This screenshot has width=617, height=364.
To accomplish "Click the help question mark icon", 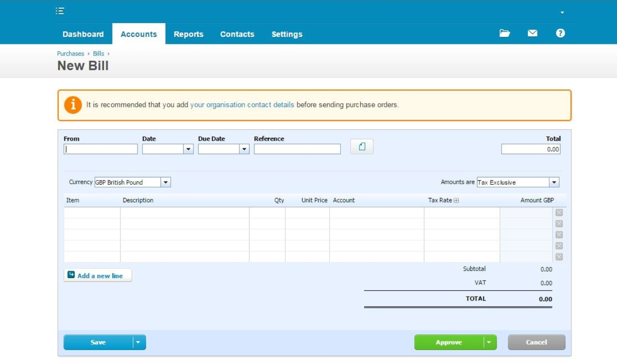I will pos(560,33).
